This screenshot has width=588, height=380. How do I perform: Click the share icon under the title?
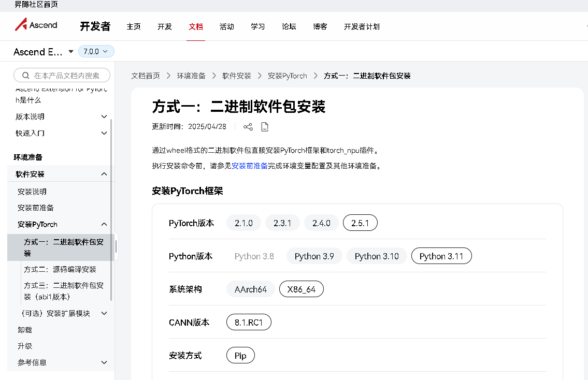coord(248,127)
